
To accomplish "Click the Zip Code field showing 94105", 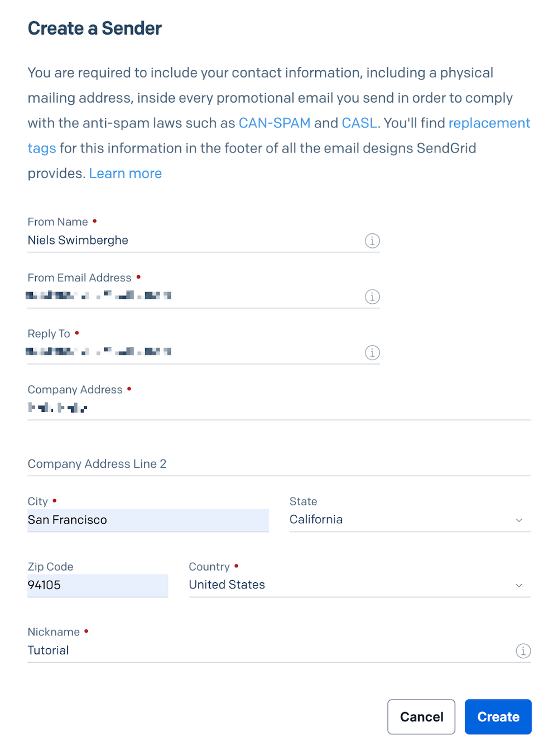I will tap(98, 585).
